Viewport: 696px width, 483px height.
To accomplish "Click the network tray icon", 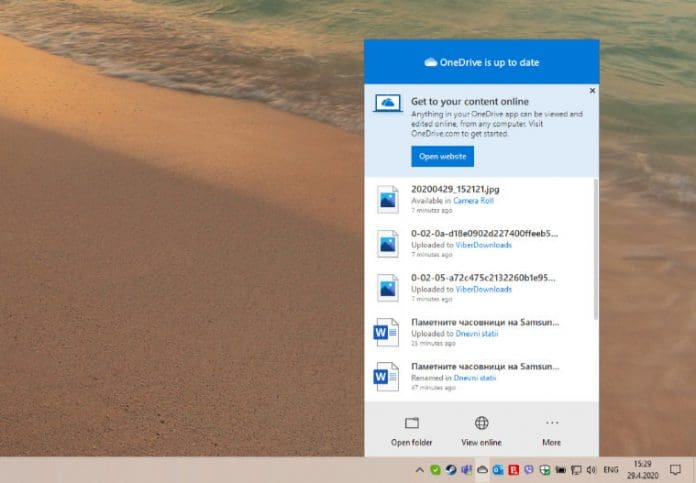I will [x=576, y=470].
